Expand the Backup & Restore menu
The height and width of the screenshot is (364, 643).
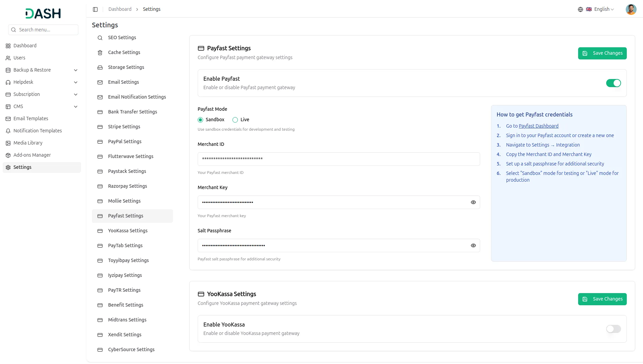tap(76, 70)
